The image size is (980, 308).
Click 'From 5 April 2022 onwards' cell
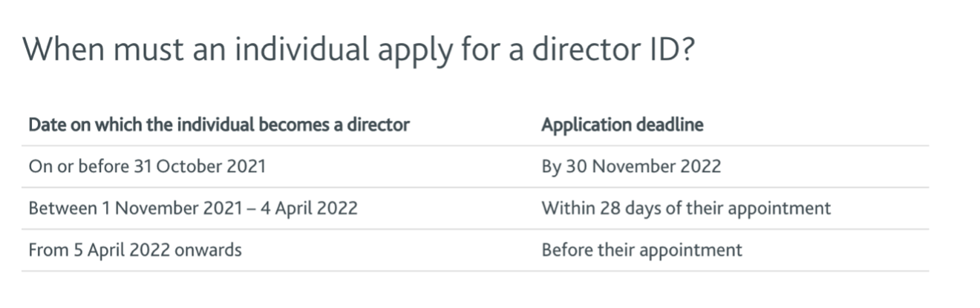point(135,250)
